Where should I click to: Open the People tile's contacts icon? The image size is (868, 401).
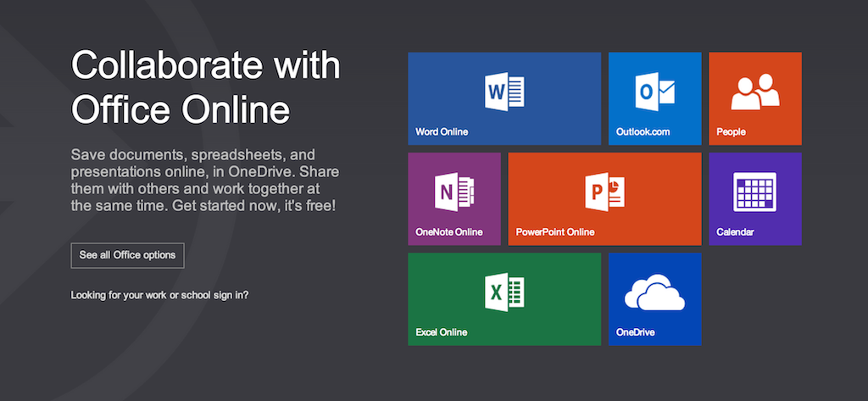pos(755,92)
